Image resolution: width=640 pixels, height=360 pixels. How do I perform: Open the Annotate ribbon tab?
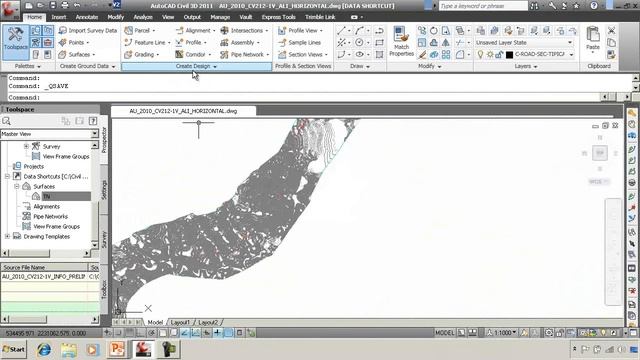pos(87,17)
